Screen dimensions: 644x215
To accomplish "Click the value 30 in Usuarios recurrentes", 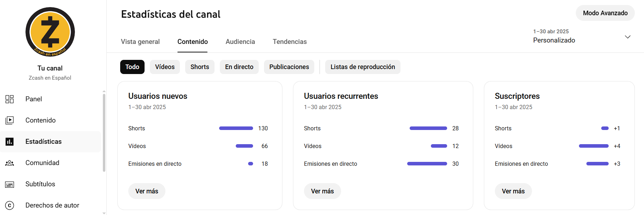I will coord(456,164).
